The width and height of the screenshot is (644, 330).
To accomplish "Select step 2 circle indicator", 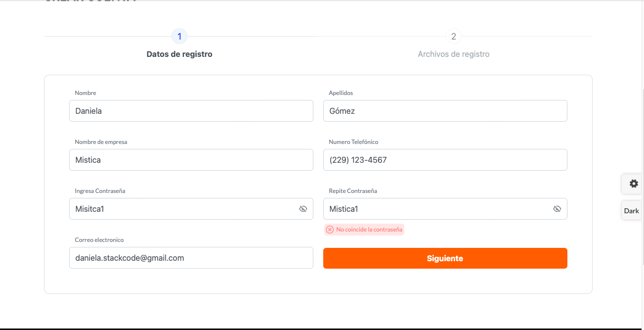I will tap(453, 36).
